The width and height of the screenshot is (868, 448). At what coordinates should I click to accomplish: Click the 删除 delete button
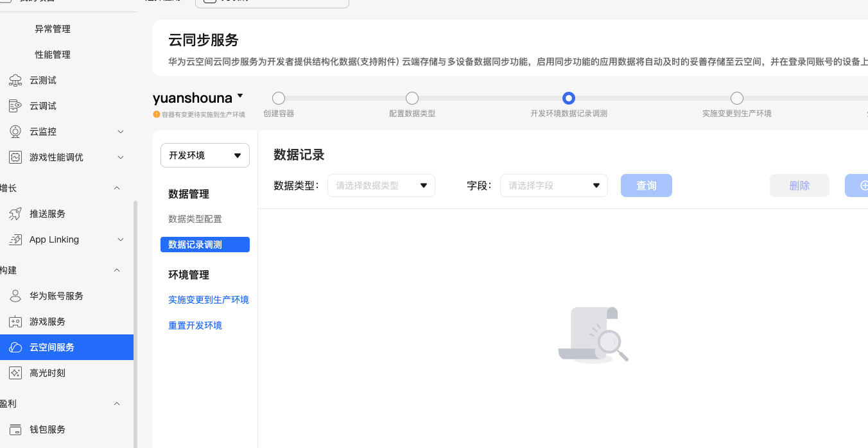tap(799, 185)
